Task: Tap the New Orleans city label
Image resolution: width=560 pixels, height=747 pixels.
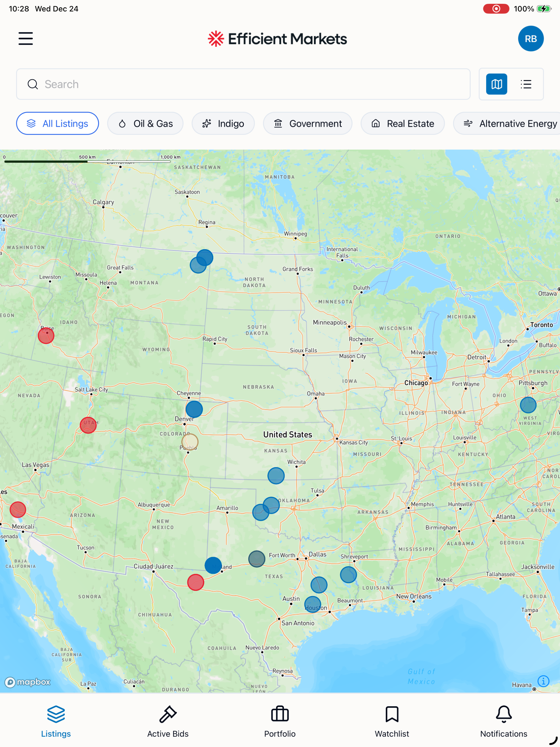Action: (414, 596)
